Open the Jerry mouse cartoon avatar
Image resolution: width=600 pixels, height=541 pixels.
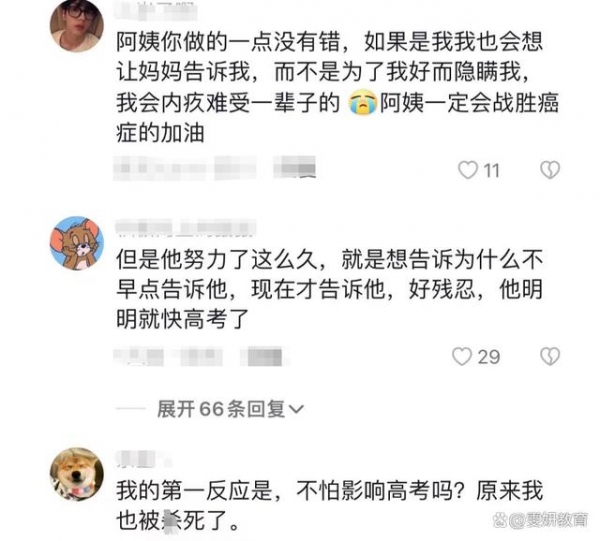pos(77,243)
